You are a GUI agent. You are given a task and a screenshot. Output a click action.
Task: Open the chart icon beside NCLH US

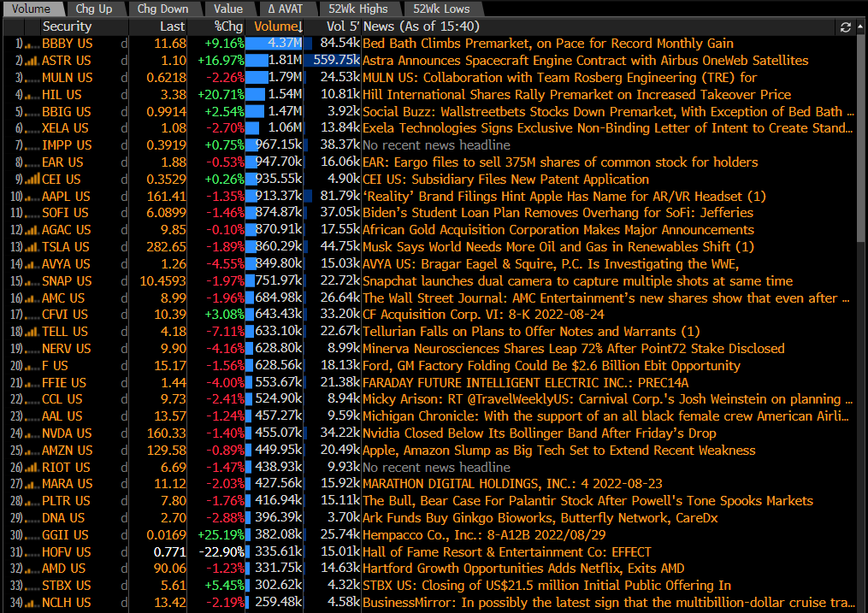(32, 603)
